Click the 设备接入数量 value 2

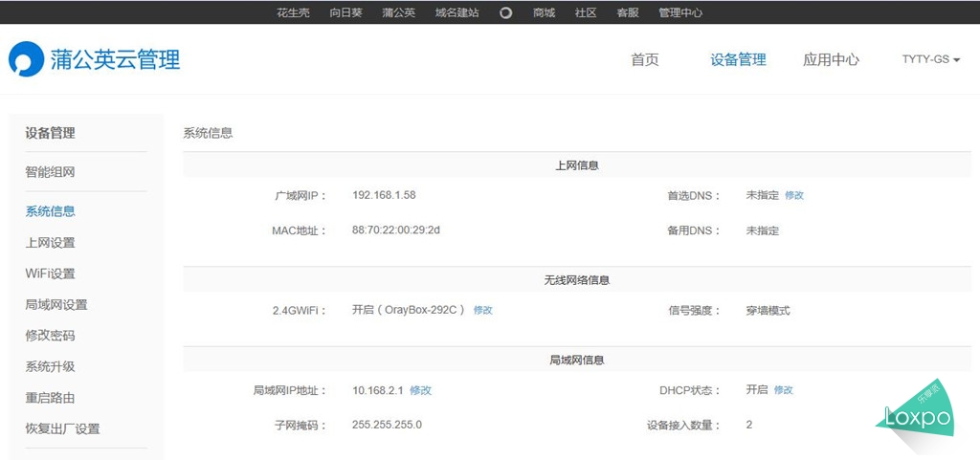[748, 425]
